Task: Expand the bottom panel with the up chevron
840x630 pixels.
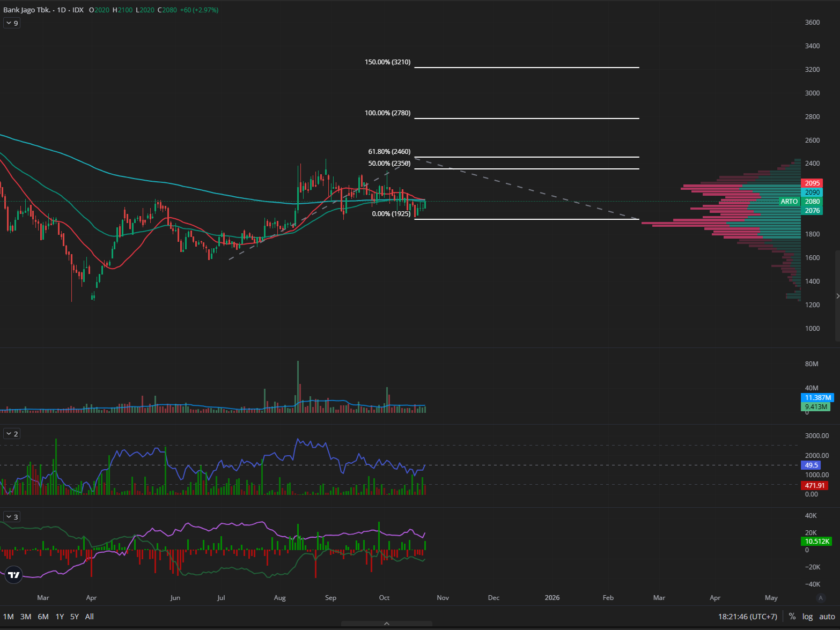Action: pos(387,624)
